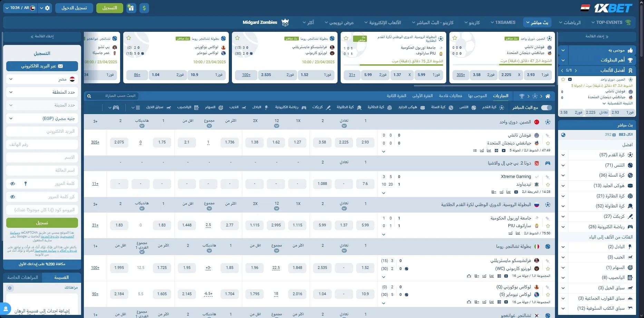The image size is (644, 318).
Task: Click the coupon settings gear icon
Action: (10, 288)
